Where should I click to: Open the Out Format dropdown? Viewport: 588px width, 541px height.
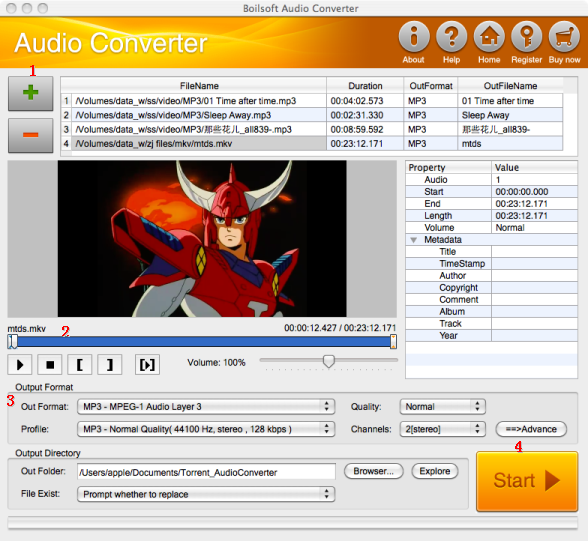pyautogui.click(x=206, y=407)
